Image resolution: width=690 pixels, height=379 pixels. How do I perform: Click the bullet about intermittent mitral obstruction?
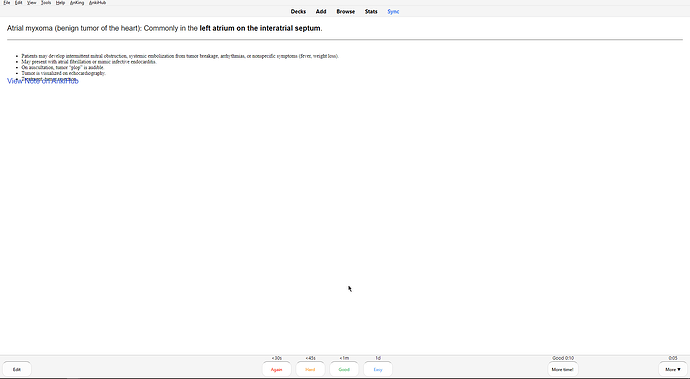point(180,56)
